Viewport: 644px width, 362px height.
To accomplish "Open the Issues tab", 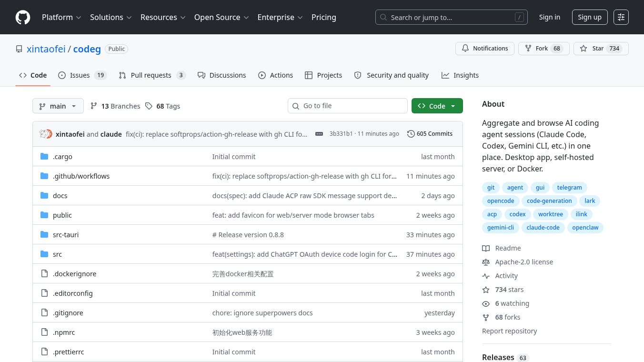I will coord(80,75).
